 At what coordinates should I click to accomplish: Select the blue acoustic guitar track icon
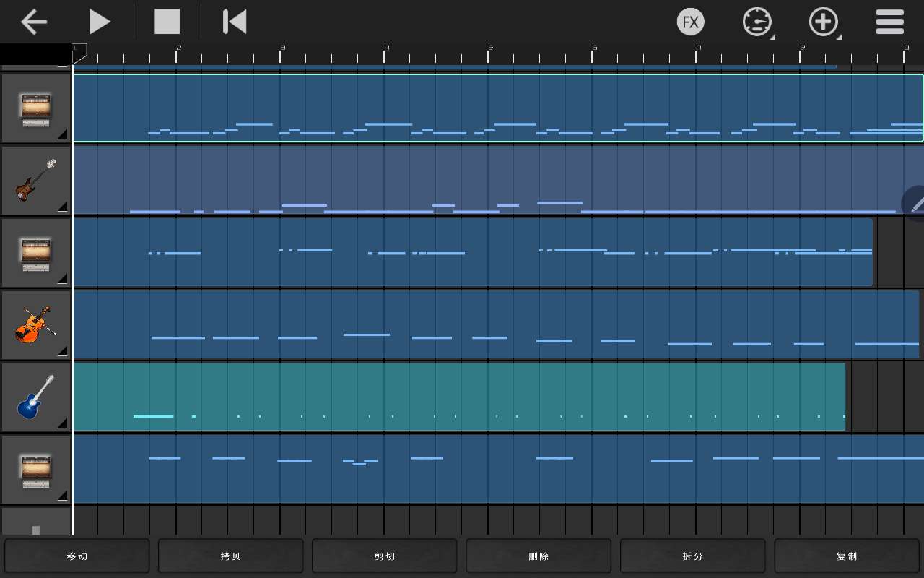(x=35, y=397)
